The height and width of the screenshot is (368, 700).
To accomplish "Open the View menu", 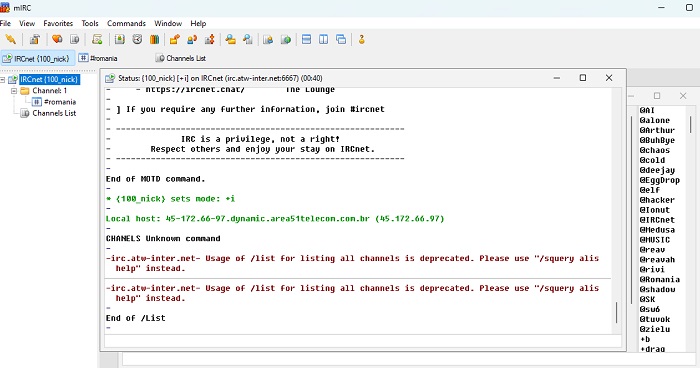I will 27,23.
